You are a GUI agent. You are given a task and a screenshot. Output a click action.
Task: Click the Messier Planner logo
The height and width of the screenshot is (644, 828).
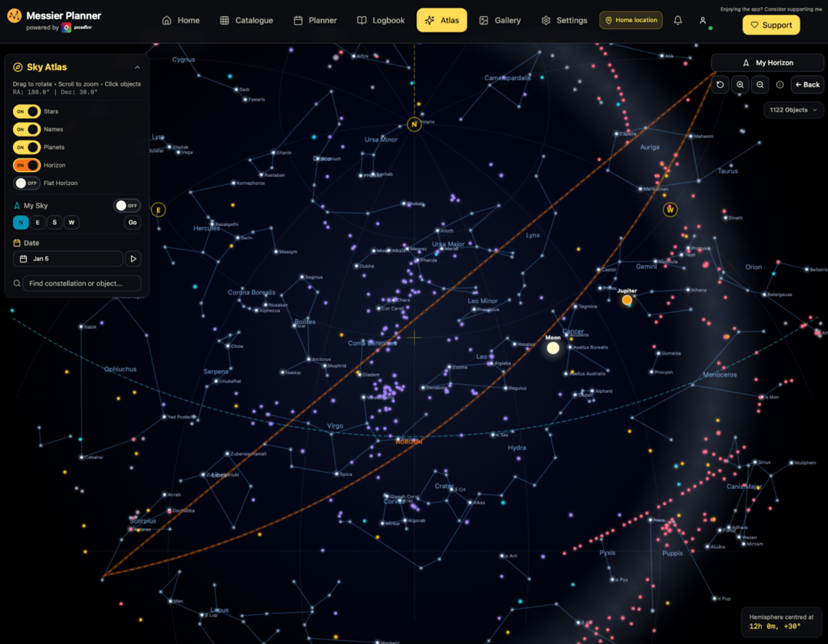[14, 16]
